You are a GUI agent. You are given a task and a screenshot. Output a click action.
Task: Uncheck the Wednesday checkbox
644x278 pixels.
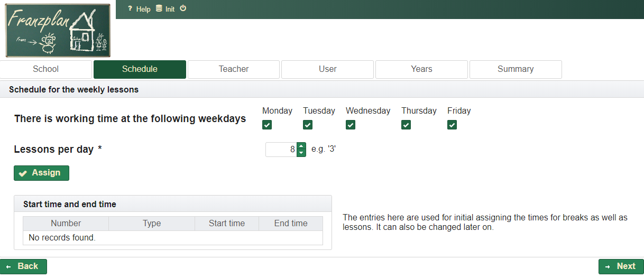(351, 125)
